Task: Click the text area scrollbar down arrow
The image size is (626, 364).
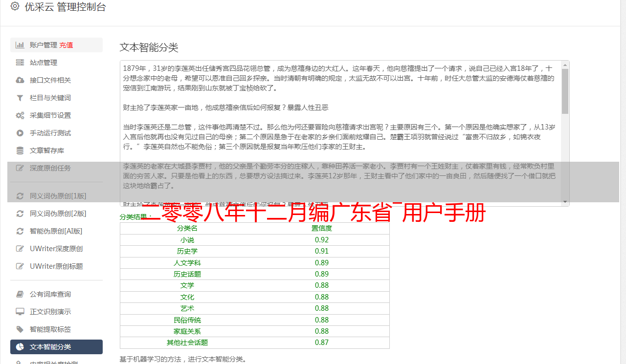Action: coord(565,202)
